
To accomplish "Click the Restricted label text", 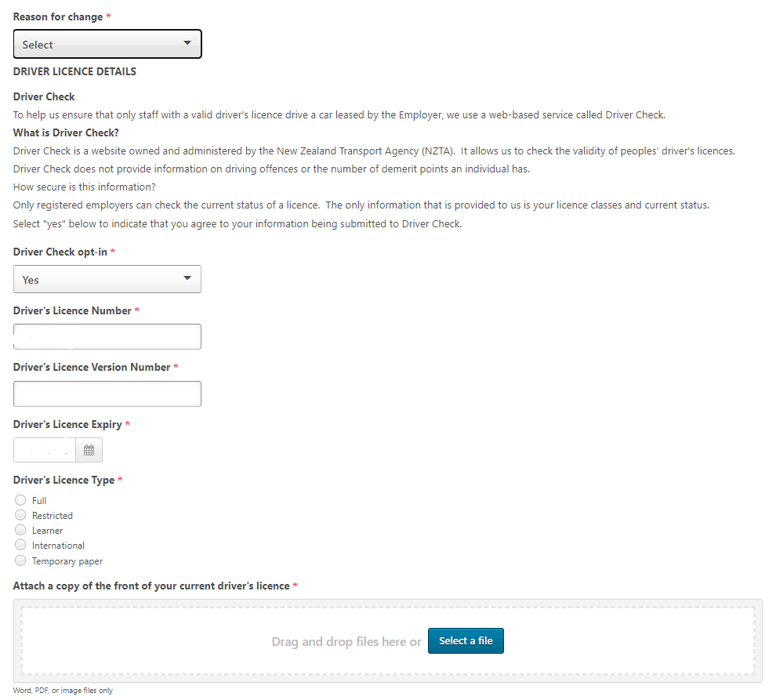I will point(53,515).
